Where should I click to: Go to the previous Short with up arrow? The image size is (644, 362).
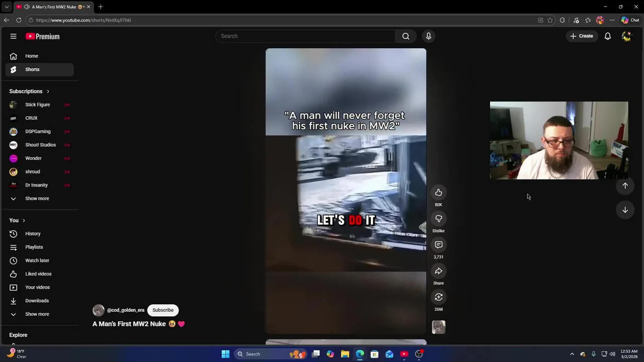tap(625, 186)
